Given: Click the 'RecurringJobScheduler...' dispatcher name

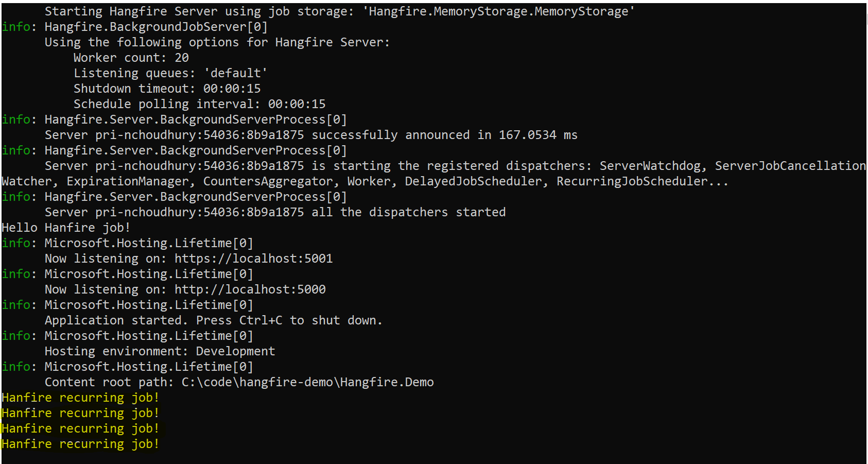Looking at the screenshot, I should 642,181.
